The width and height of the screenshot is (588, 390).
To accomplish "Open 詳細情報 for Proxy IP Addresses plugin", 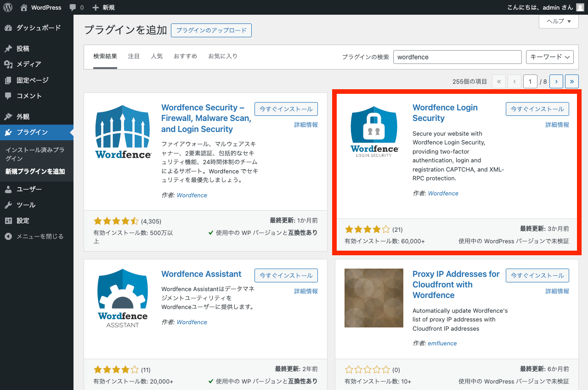I will [557, 291].
